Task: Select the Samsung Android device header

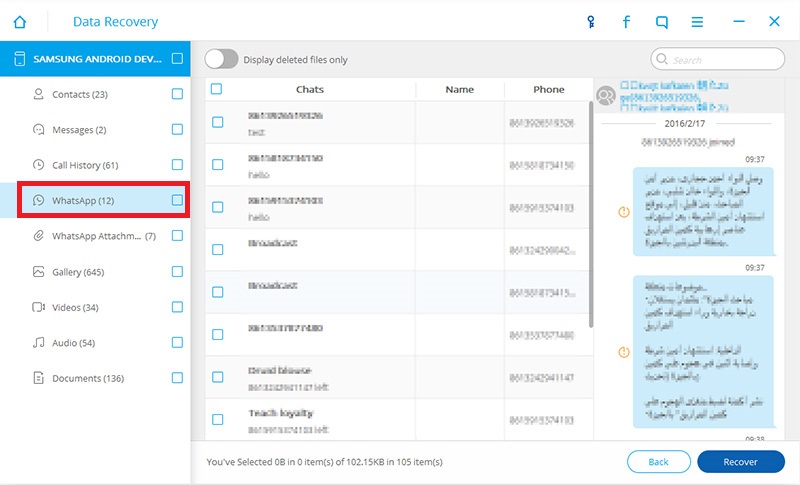Action: (95, 59)
